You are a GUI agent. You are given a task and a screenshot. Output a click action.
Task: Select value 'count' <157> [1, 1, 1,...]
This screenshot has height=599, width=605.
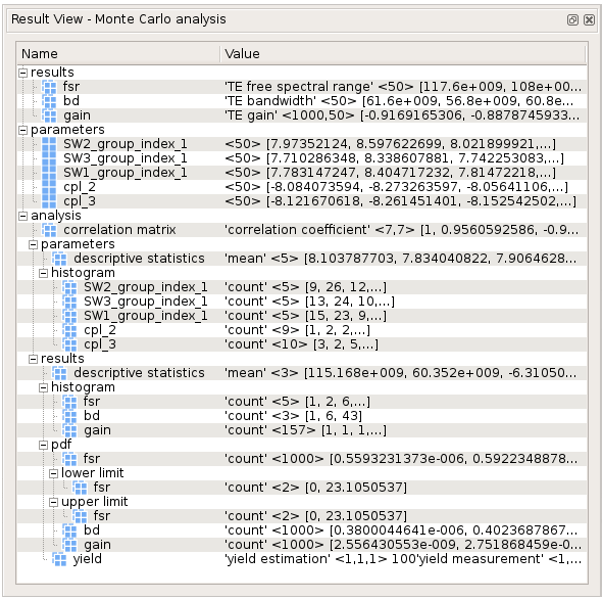click(x=306, y=430)
